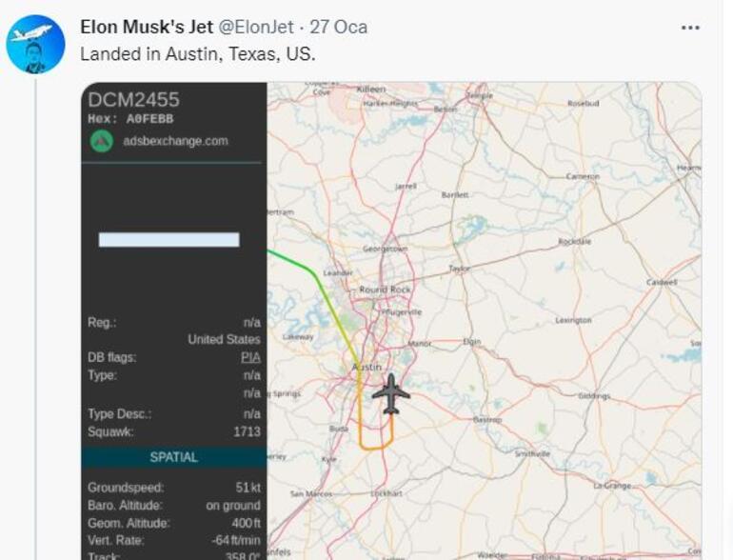The width and height of the screenshot is (733, 560).
Task: Click the Round Rock label on map
Action: 385,290
